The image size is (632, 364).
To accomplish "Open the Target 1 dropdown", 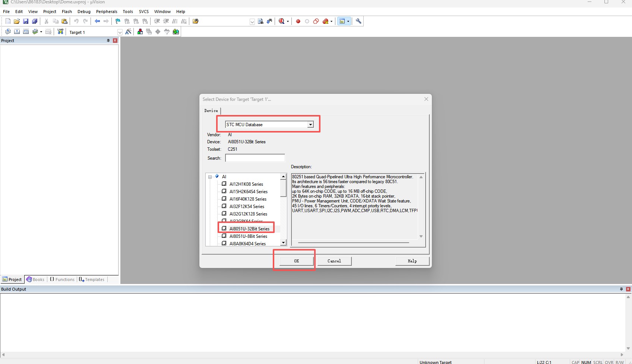I will (x=120, y=32).
